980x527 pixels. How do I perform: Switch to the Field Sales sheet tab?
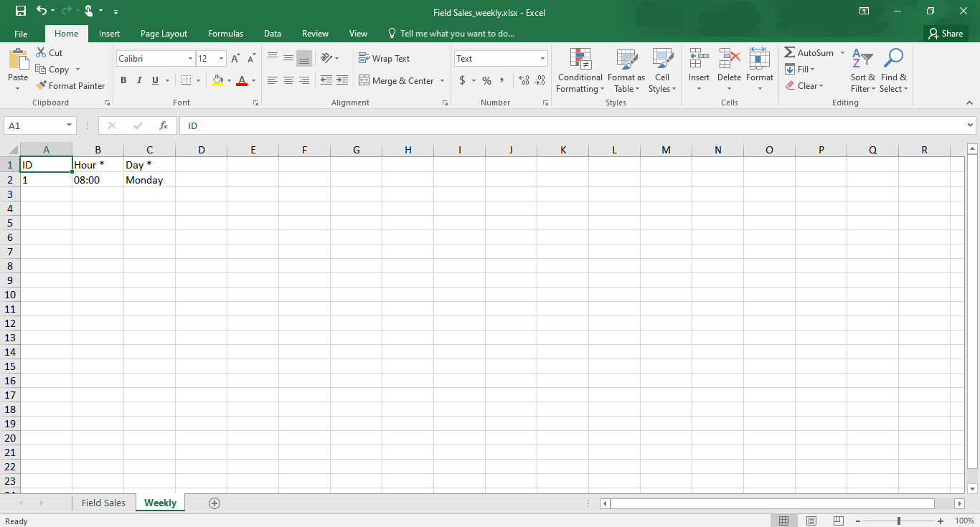pyautogui.click(x=103, y=503)
